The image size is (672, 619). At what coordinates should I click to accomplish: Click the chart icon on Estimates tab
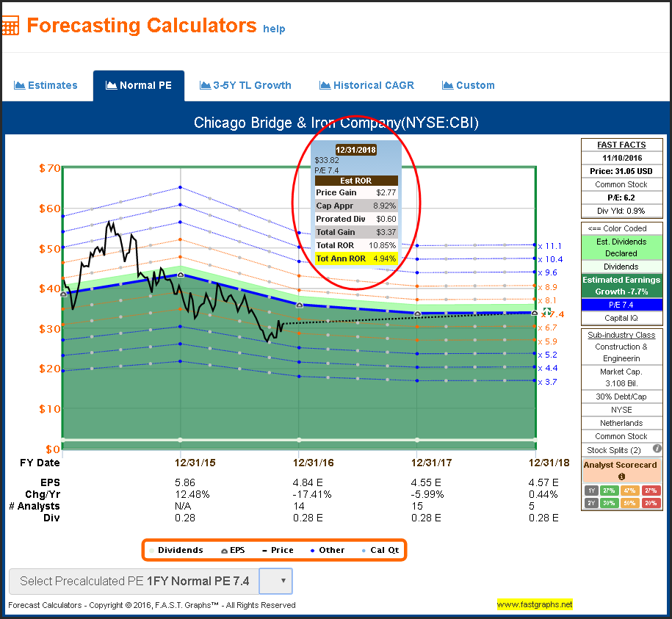coord(19,85)
